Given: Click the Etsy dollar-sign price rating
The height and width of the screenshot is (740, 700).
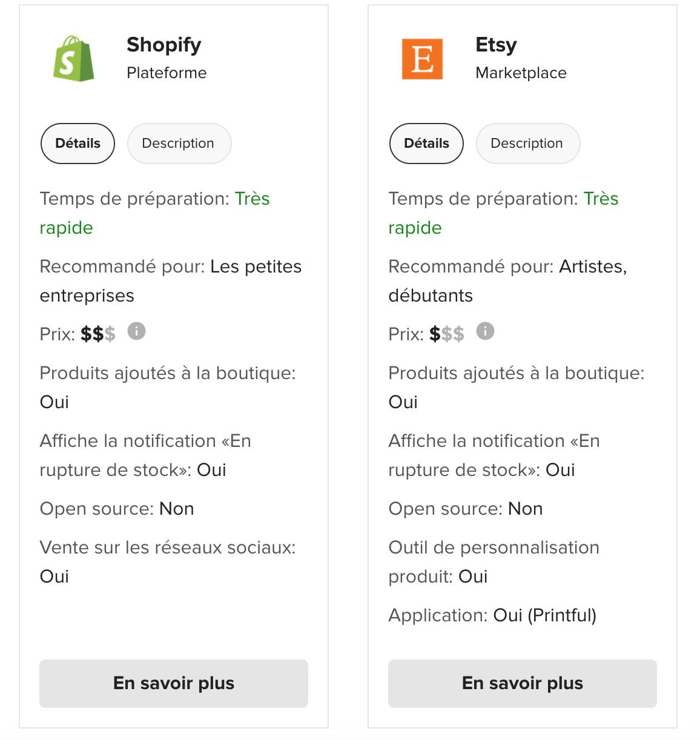Looking at the screenshot, I should 446,334.
